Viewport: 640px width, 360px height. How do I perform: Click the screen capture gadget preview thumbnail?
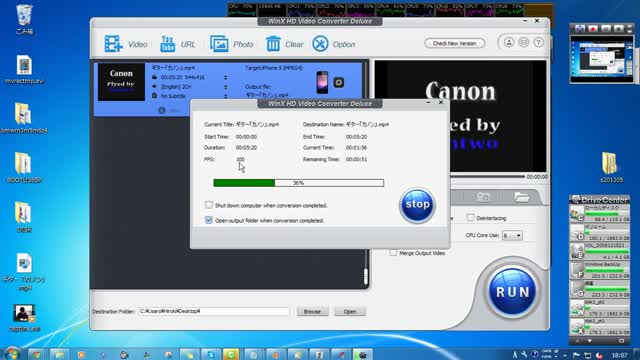coord(602,59)
